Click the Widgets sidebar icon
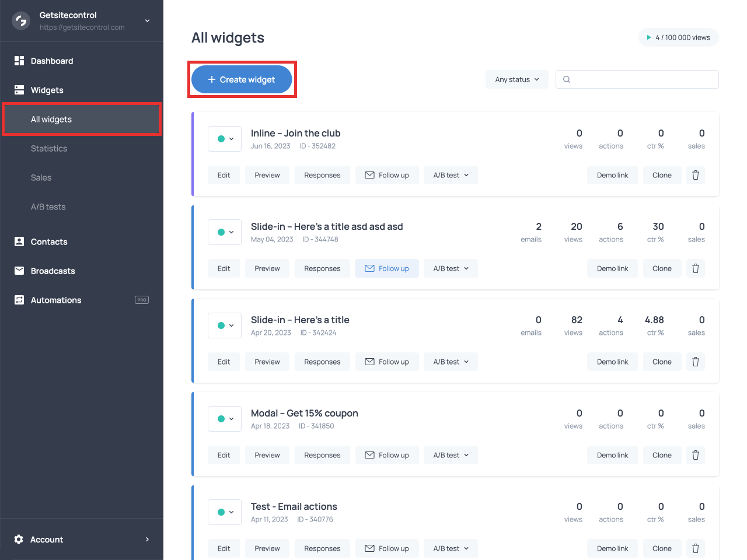 coord(19,90)
